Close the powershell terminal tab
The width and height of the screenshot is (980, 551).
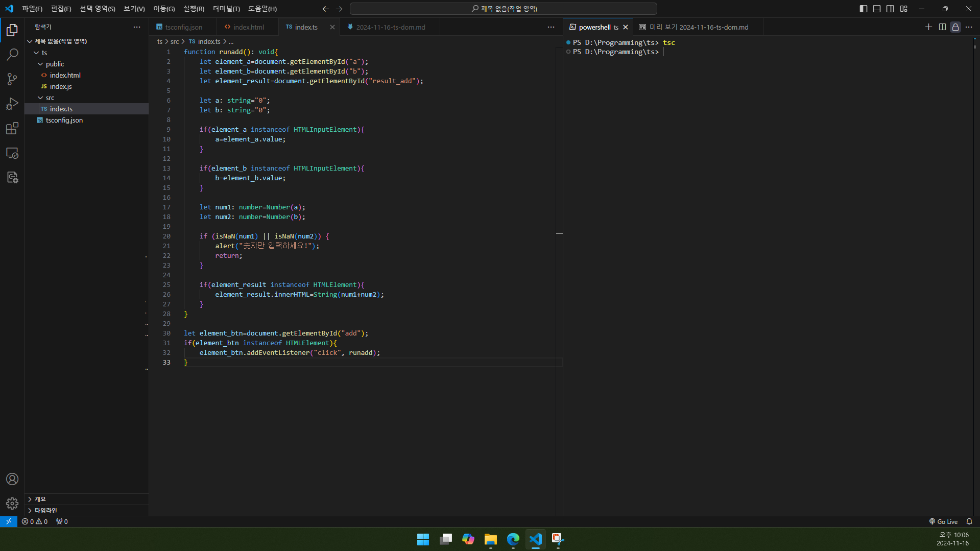click(x=626, y=27)
